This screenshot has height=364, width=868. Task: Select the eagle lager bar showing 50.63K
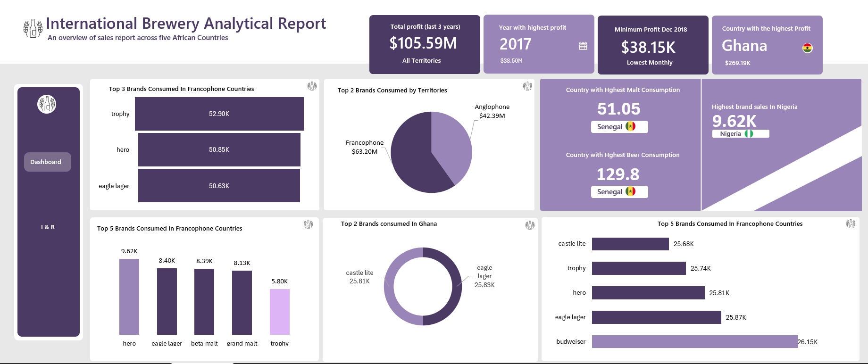219,186
